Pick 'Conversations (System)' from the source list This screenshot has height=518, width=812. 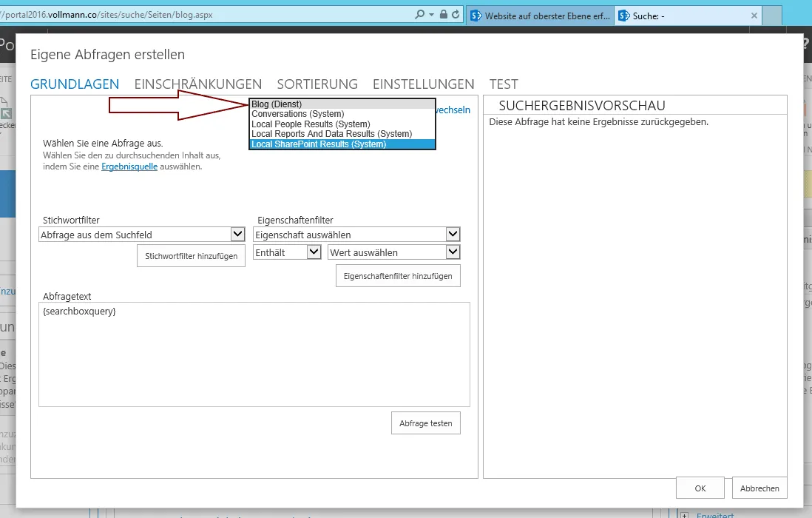(x=342, y=114)
